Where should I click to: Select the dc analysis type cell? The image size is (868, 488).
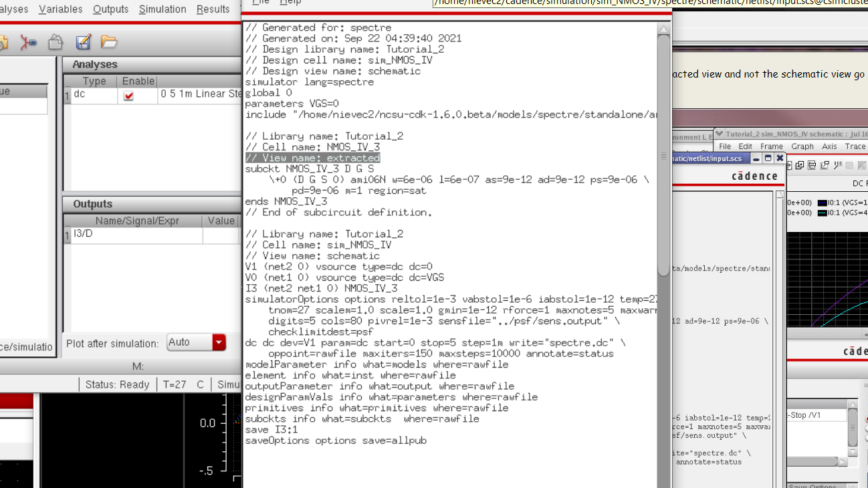pos(94,95)
